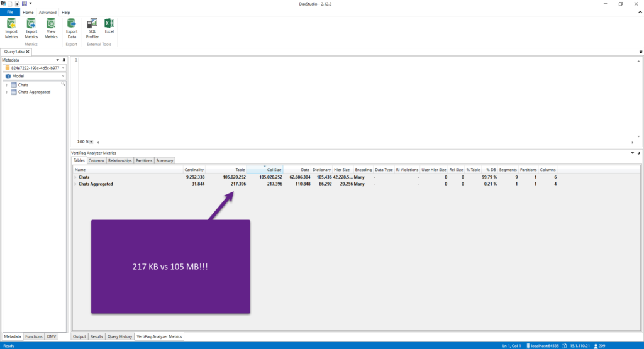
Task: Switch to the DMV panel tab
Action: pyautogui.click(x=52, y=336)
